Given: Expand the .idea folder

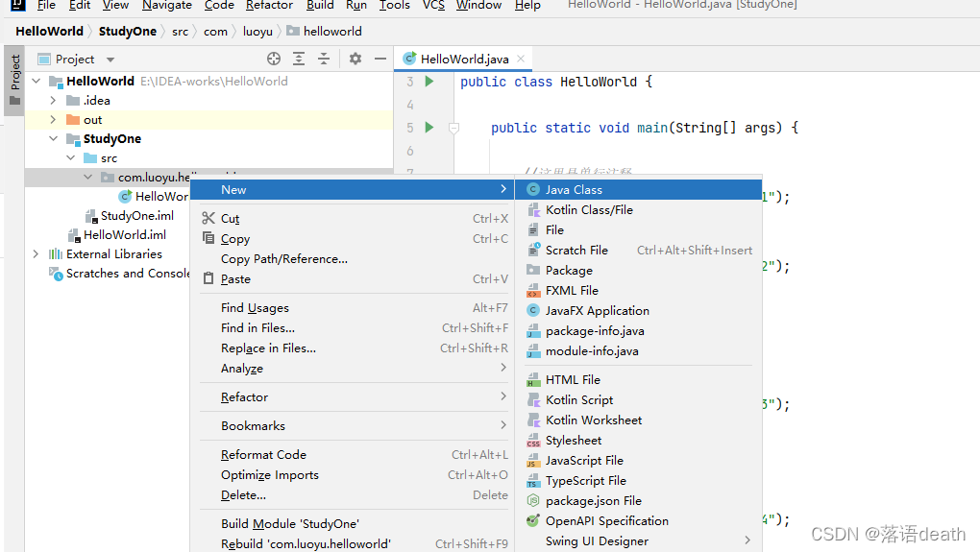Looking at the screenshot, I should click(53, 100).
